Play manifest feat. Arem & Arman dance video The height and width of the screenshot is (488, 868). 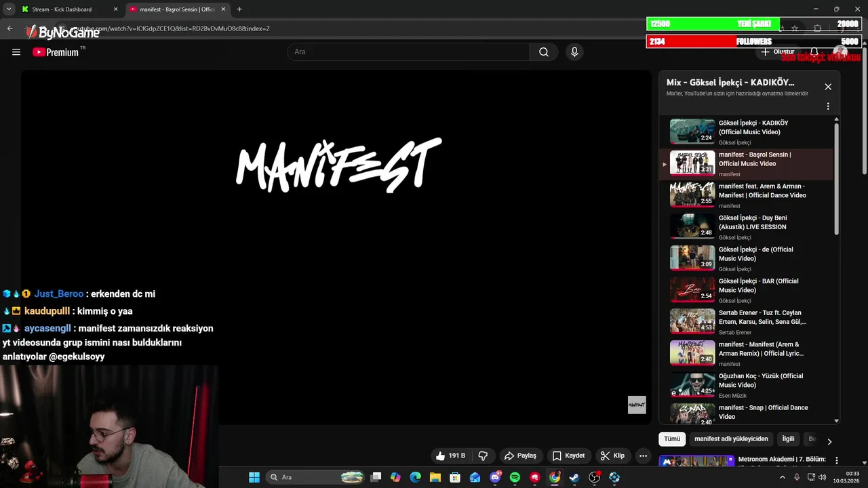point(746,195)
